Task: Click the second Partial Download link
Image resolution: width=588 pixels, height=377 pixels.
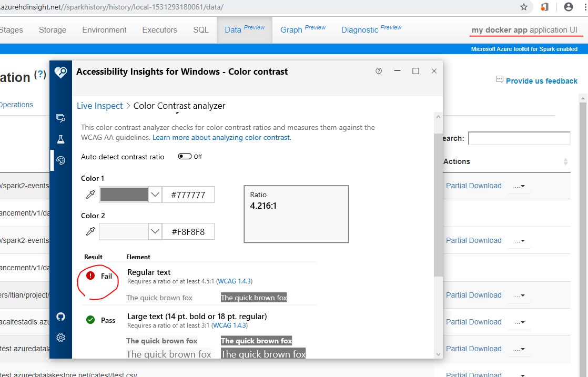Action: point(474,241)
